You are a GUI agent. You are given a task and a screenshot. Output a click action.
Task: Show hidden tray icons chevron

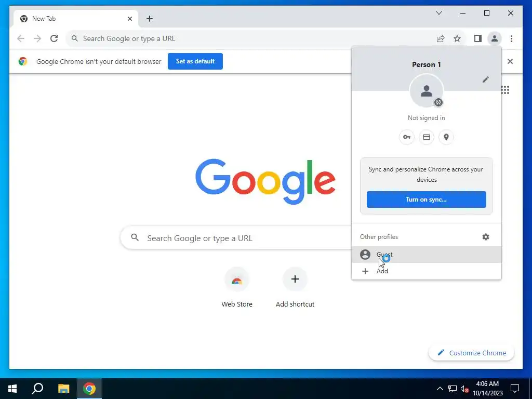click(440, 389)
